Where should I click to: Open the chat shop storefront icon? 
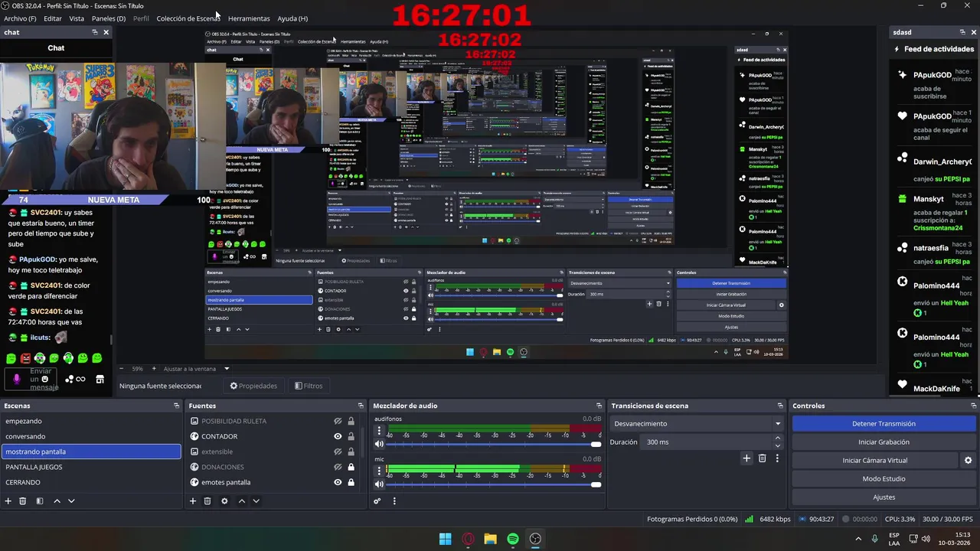point(100,379)
